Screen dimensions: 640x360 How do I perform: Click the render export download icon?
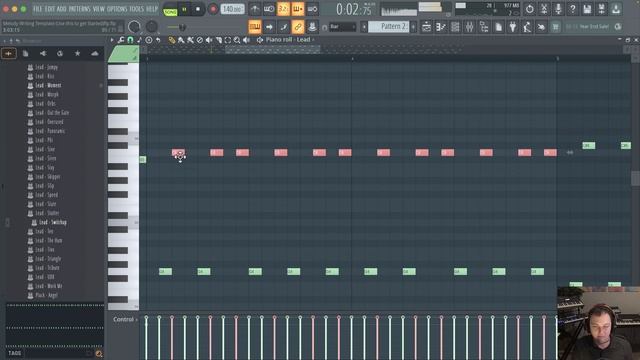[616, 9]
